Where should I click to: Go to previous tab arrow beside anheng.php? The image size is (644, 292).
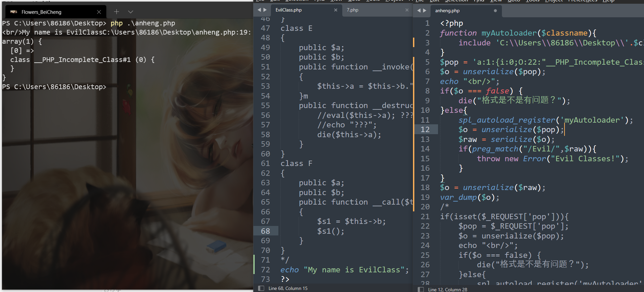click(x=419, y=11)
